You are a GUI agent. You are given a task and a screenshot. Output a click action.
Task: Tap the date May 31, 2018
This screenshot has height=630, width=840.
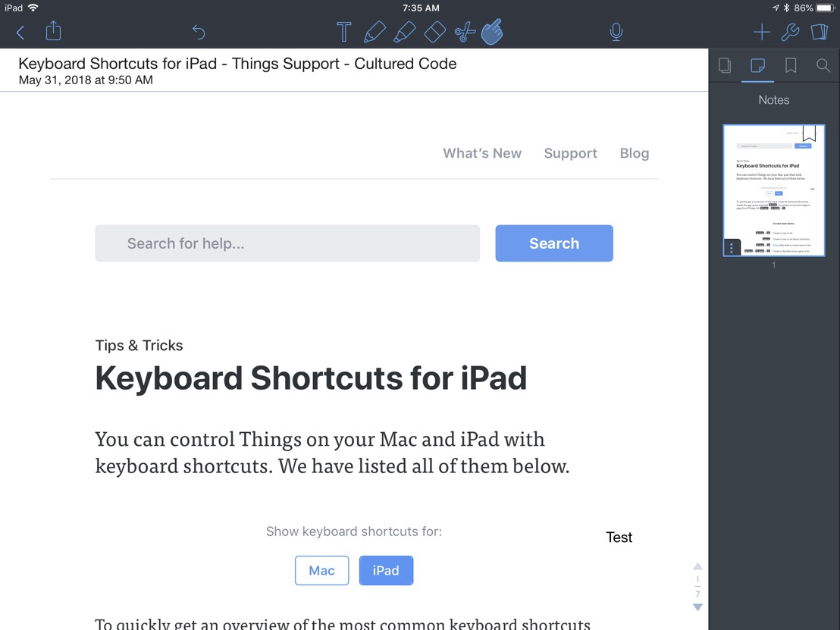[86, 80]
